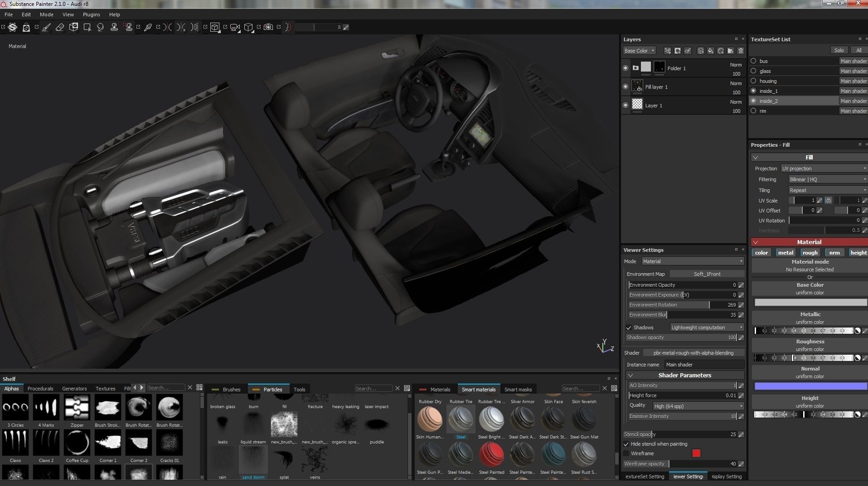Clear the Brushes shelf search field
This screenshot has width=868, height=486.
tap(398, 388)
